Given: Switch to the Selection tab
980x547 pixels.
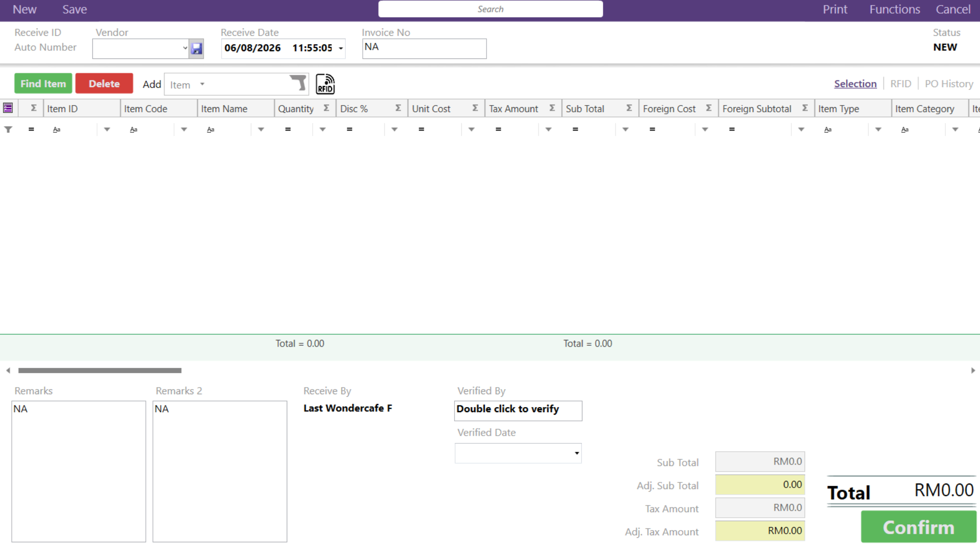Looking at the screenshot, I should (855, 84).
